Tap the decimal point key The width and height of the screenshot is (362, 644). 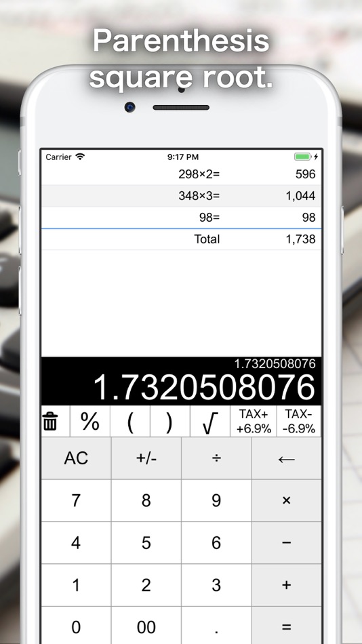[x=216, y=626]
